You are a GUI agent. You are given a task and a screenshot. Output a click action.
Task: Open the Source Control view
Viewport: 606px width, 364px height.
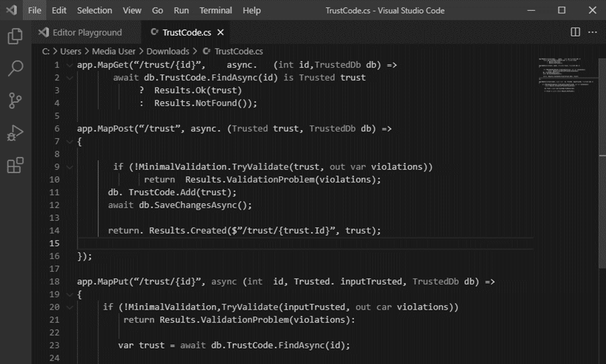(x=15, y=101)
